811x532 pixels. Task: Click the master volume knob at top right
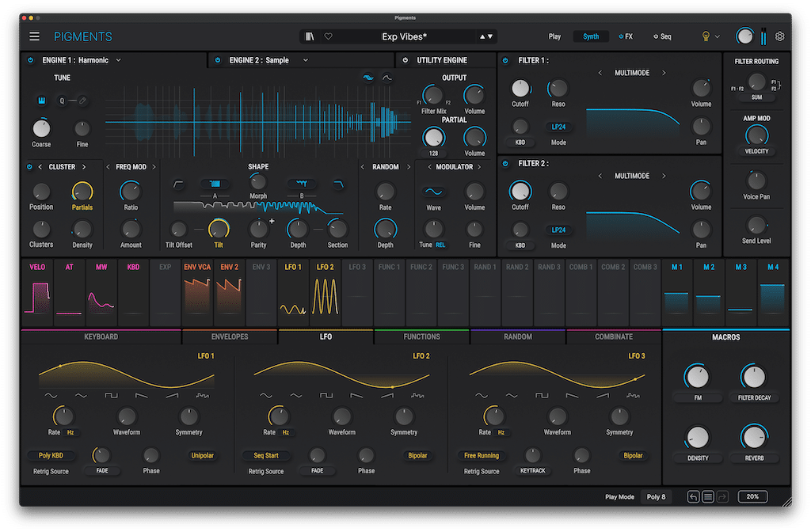744,36
